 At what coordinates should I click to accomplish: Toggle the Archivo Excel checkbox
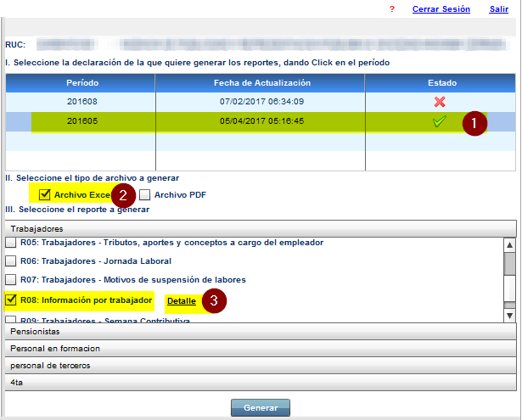click(x=45, y=195)
